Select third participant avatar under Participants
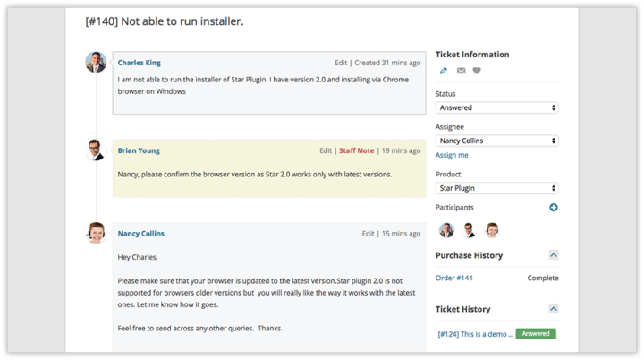The image size is (644, 360). (492, 230)
